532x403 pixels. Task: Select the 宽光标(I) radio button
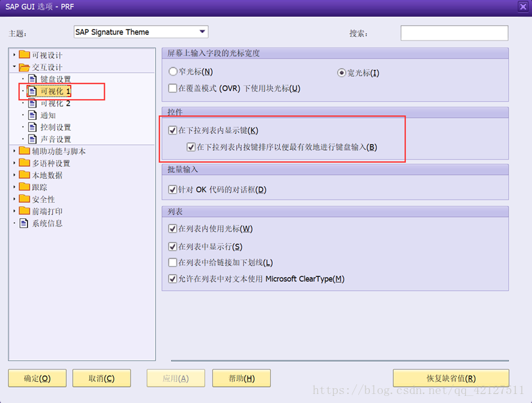[x=342, y=73]
